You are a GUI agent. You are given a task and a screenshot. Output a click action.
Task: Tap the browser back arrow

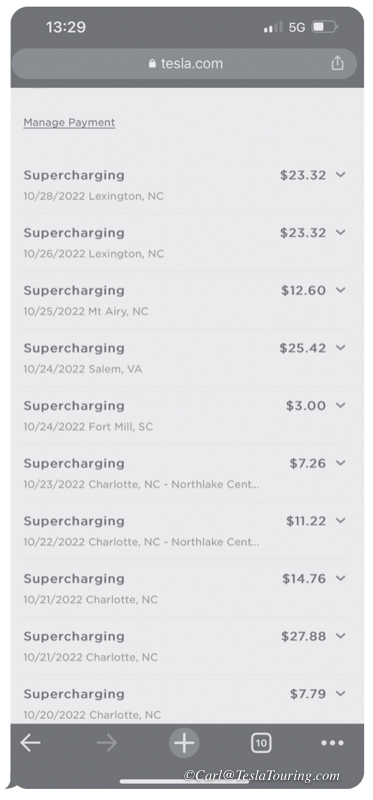pyautogui.click(x=30, y=743)
